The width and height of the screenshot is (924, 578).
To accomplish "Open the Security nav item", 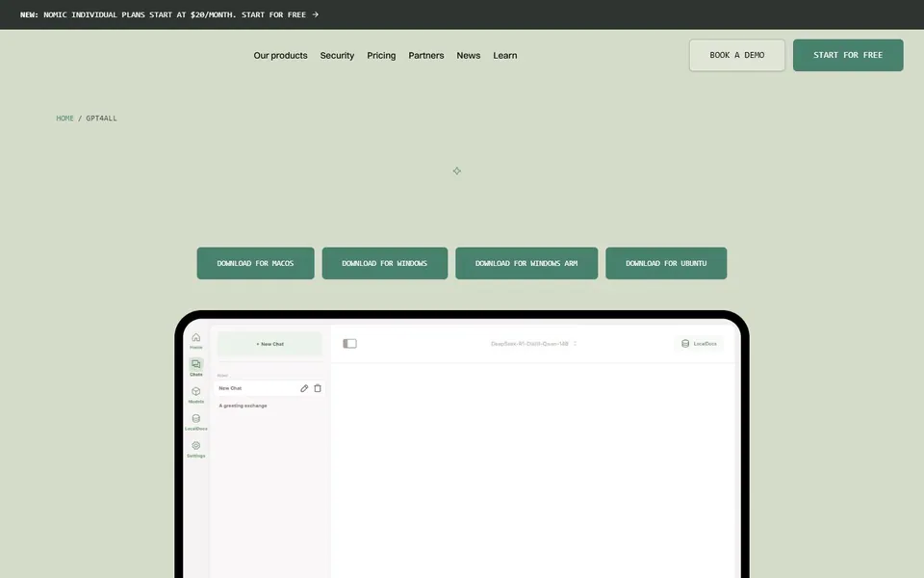I will (337, 56).
